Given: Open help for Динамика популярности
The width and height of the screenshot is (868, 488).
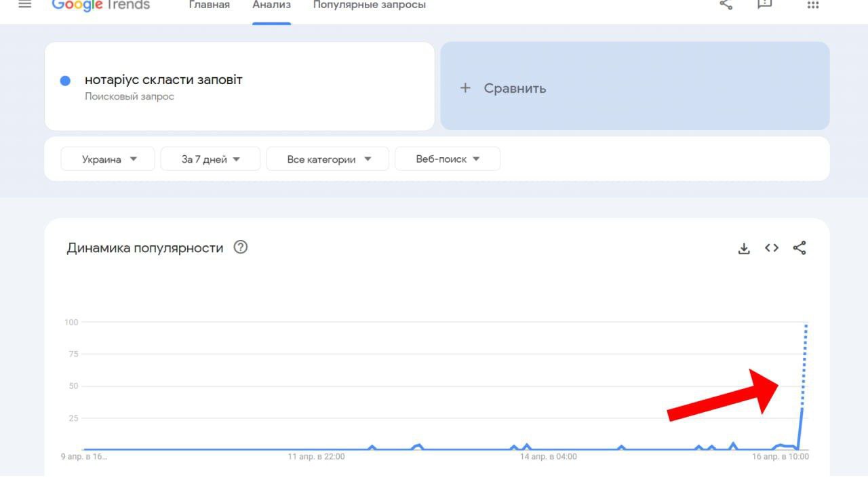Looking at the screenshot, I should click(x=241, y=247).
